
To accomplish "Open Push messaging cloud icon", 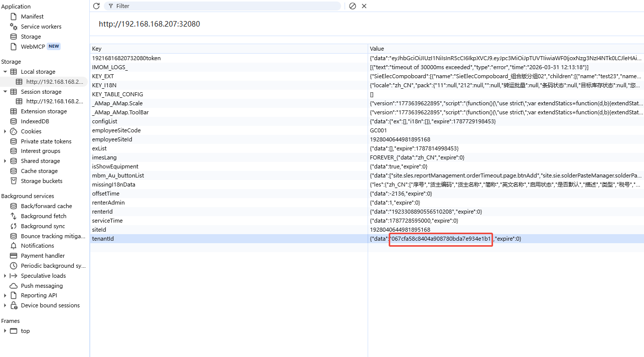I will 14,286.
